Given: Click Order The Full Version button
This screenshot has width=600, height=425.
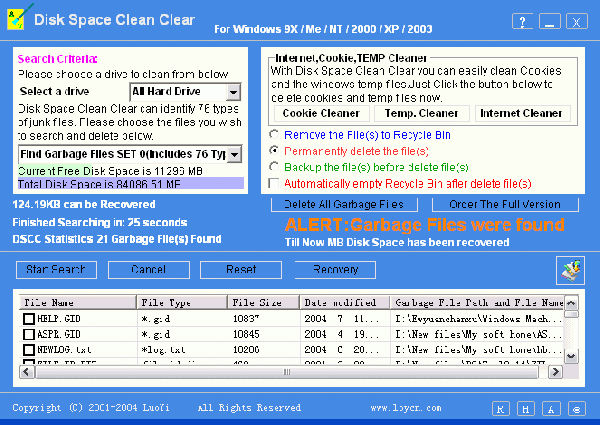Looking at the screenshot, I should coord(505,204).
